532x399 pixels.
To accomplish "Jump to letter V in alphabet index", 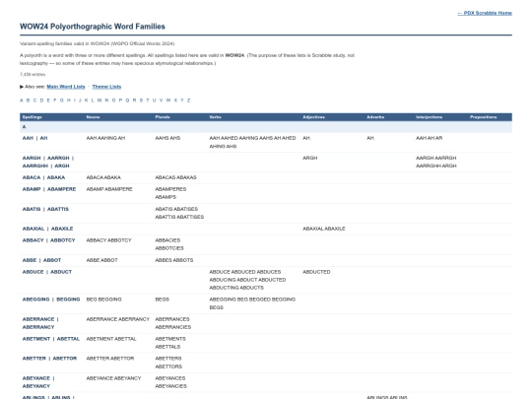I will tap(161, 100).
